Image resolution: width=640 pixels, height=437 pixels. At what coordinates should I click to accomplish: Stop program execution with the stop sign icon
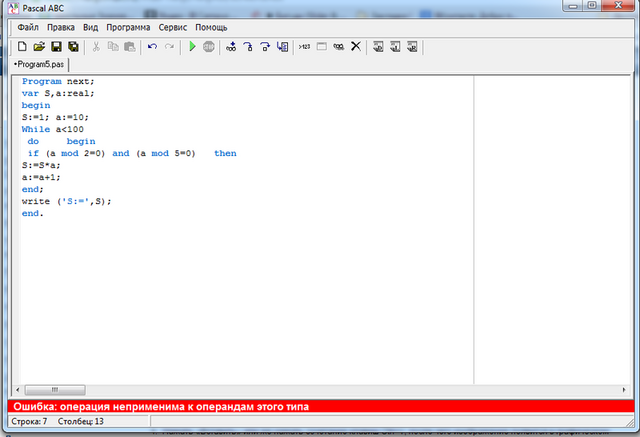pyautogui.click(x=209, y=47)
